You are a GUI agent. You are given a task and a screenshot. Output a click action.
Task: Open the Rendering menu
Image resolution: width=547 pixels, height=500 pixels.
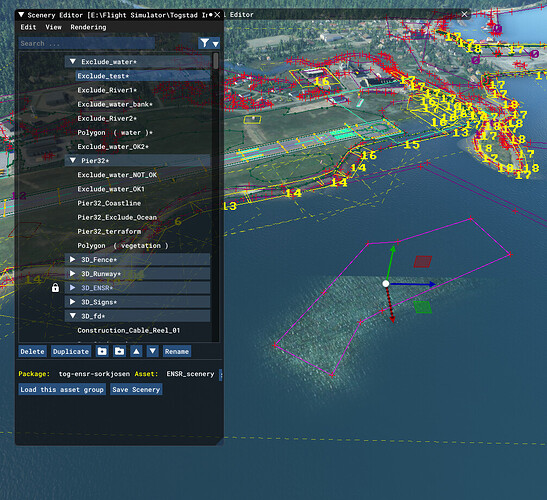88,27
